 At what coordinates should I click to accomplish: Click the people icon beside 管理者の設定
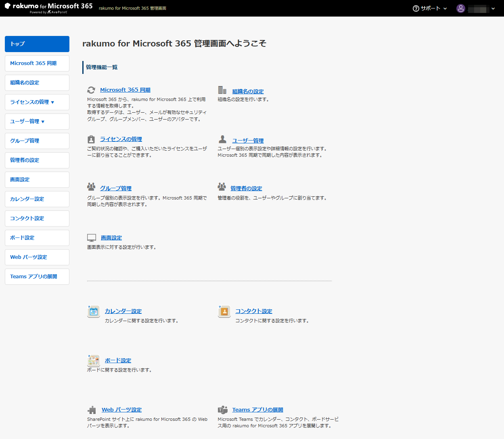(x=222, y=187)
